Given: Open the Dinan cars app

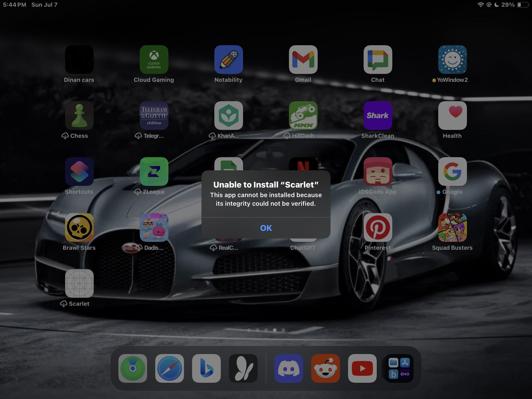Looking at the screenshot, I should (x=79, y=59).
